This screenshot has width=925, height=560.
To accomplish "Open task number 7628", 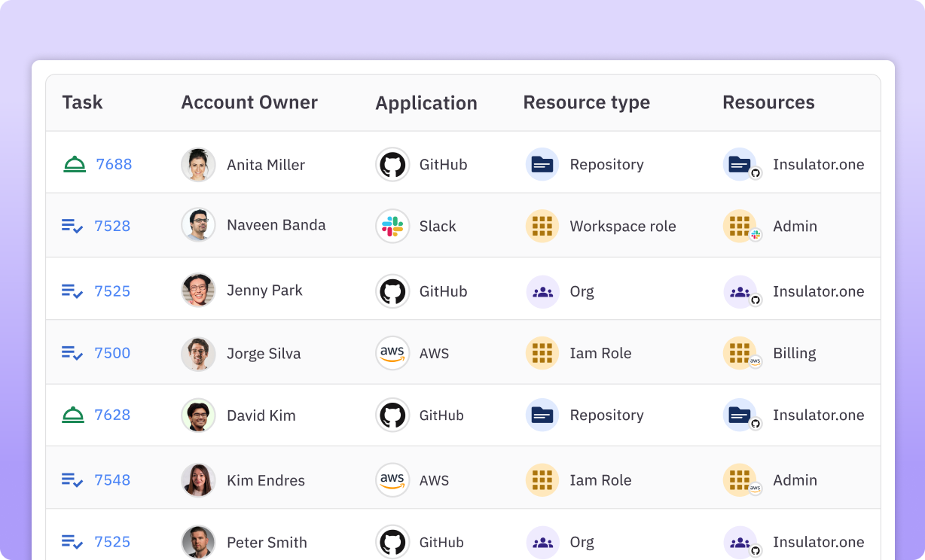I will pyautogui.click(x=112, y=415).
